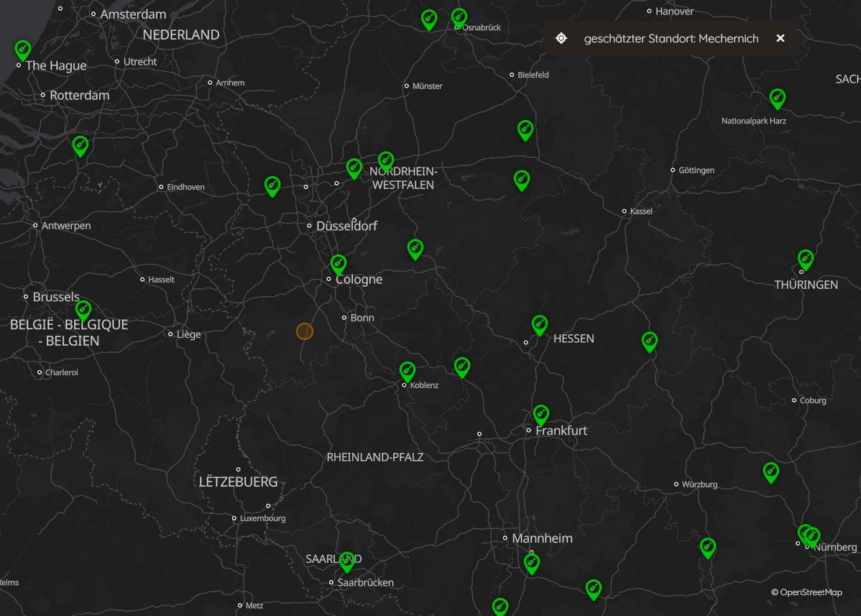Click the marker west of Eindhoven near Rotterdam
The height and width of the screenshot is (616, 861).
pyautogui.click(x=80, y=146)
